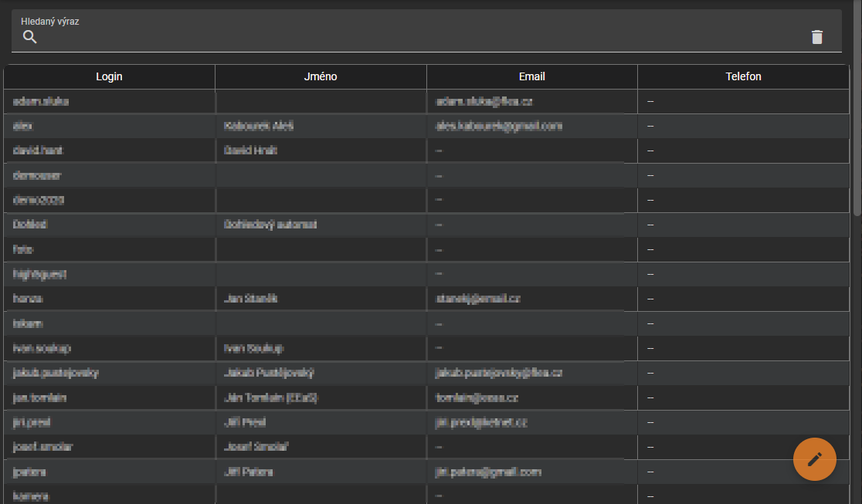
Task: Sort table by Login column header
Action: (x=110, y=76)
